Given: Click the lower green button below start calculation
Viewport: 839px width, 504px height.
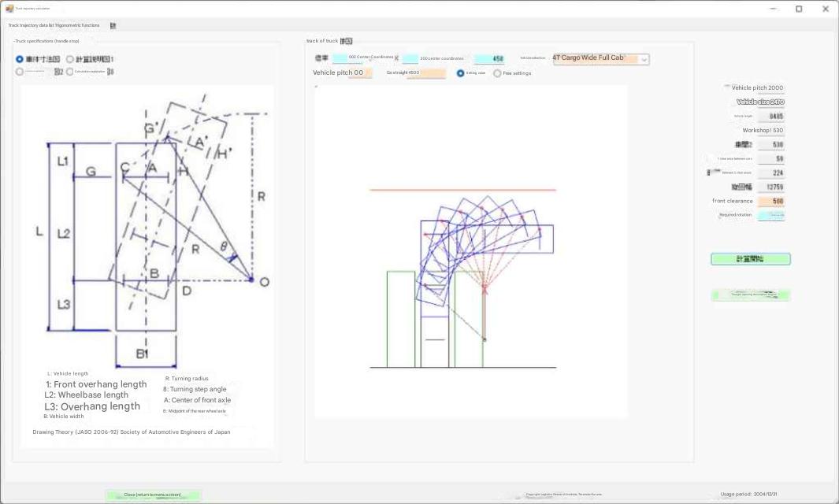Looking at the screenshot, I should (750, 295).
